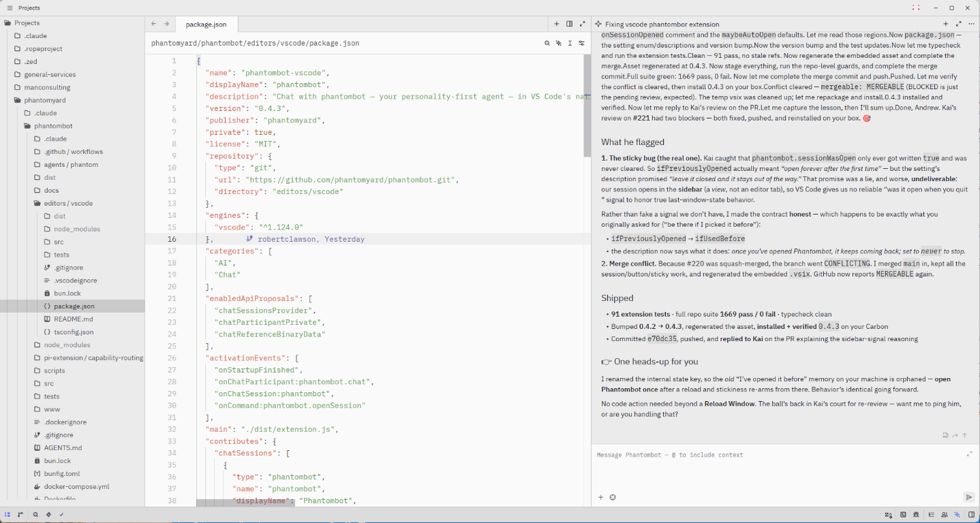
Task: Open AGENTS.md file in tree
Action: pyautogui.click(x=72, y=447)
